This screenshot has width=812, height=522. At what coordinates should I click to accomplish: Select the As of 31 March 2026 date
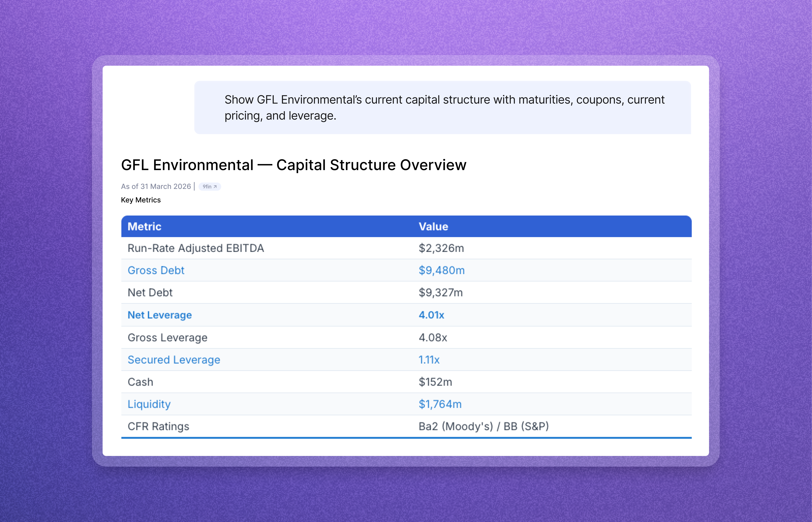coord(156,186)
